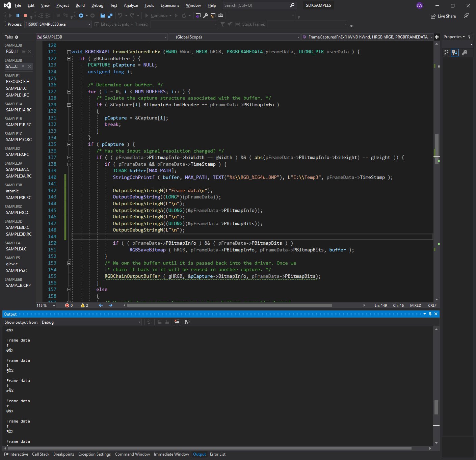Open the Show output from dropdown
476x460 pixels.
[x=91, y=322]
